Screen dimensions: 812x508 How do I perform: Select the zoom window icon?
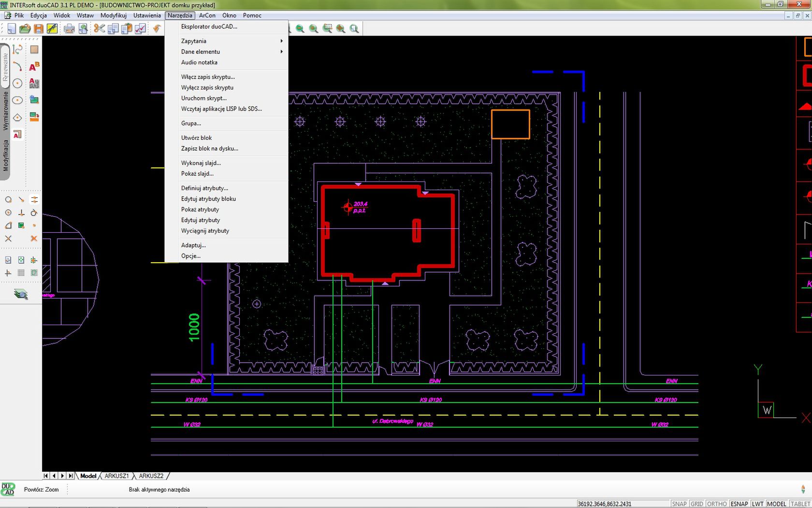(x=327, y=29)
